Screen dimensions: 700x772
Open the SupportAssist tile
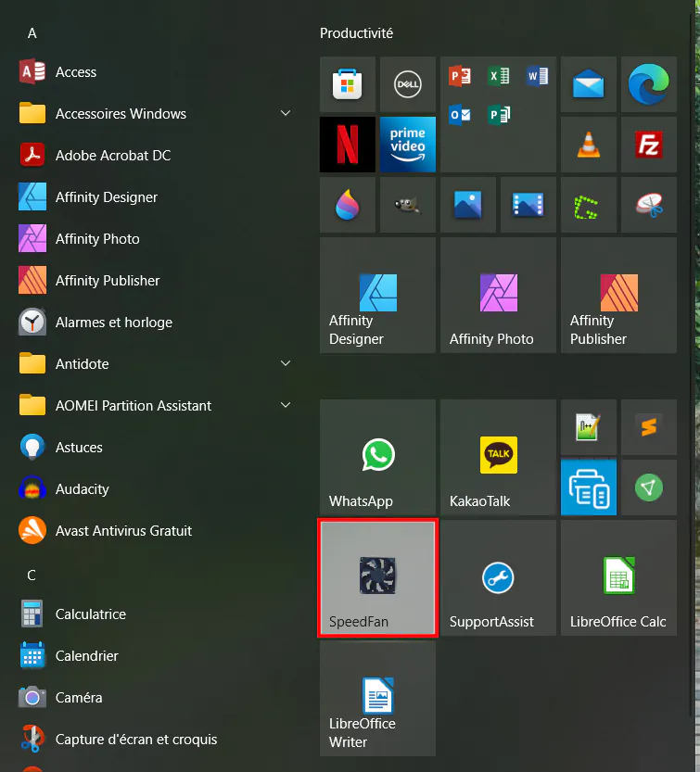498,577
